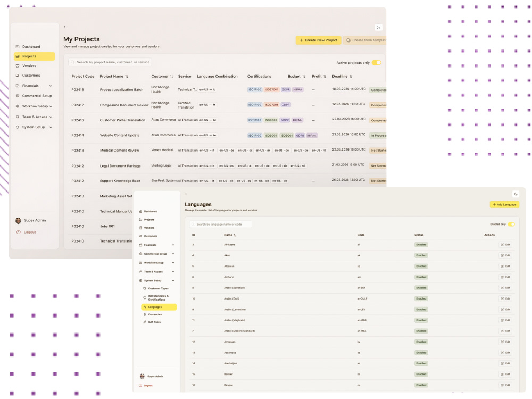Click Customer Types tag icon in Languages sidebar

[x=145, y=288]
